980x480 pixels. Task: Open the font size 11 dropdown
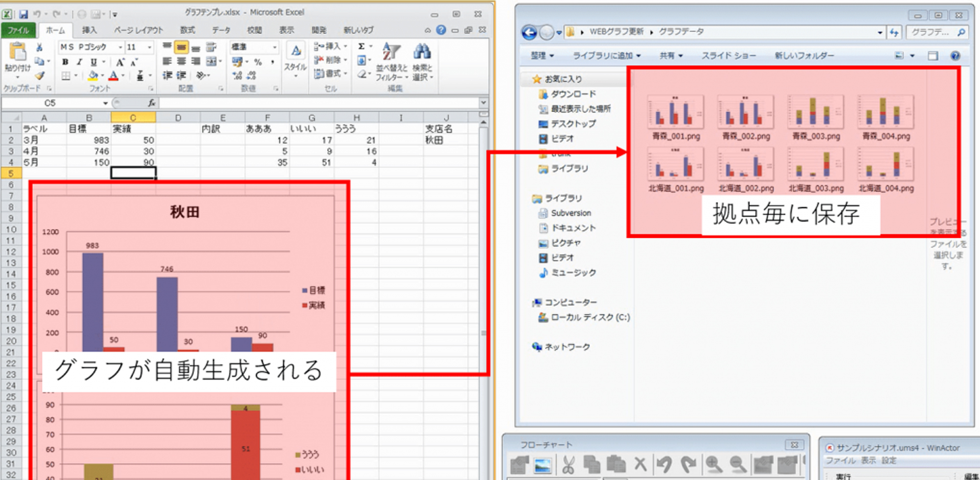(149, 47)
